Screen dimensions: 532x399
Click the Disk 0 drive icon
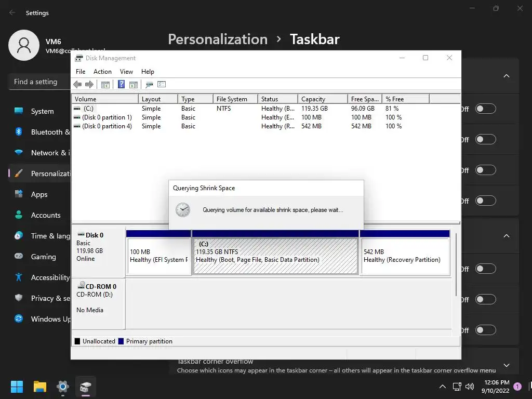[81, 234]
